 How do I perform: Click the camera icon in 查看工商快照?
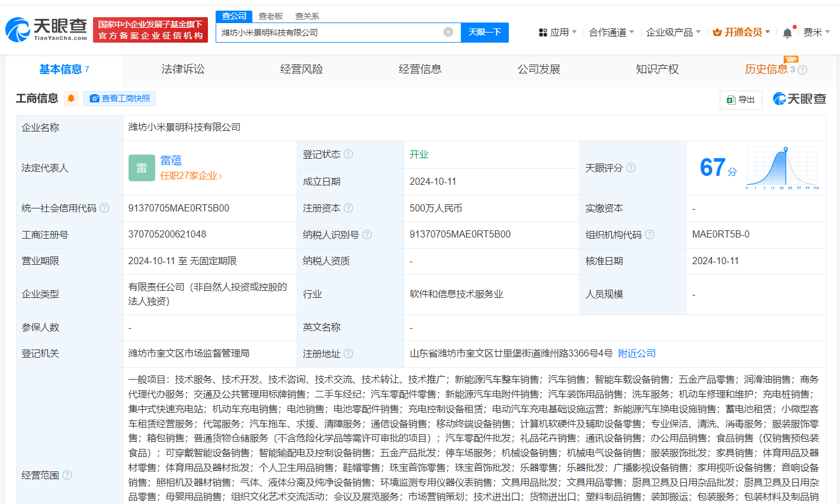tap(94, 98)
